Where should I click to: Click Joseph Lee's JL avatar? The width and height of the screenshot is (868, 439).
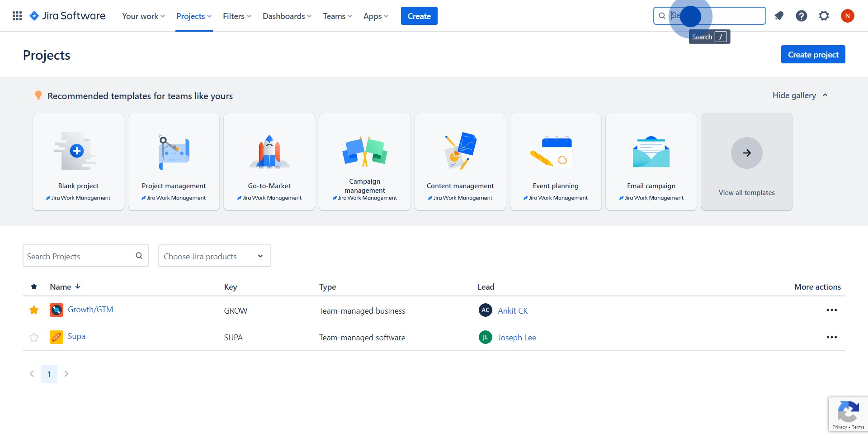[x=486, y=337]
